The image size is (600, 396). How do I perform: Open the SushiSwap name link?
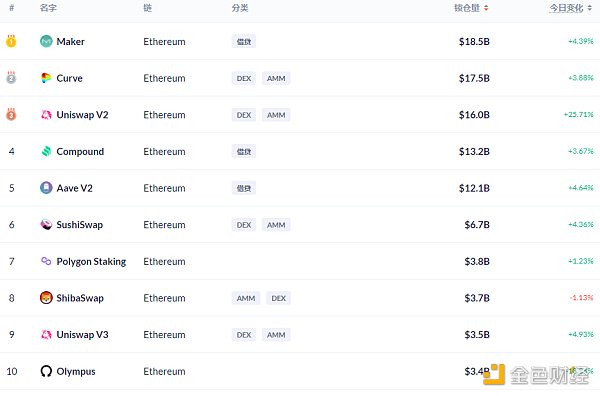[x=80, y=225]
